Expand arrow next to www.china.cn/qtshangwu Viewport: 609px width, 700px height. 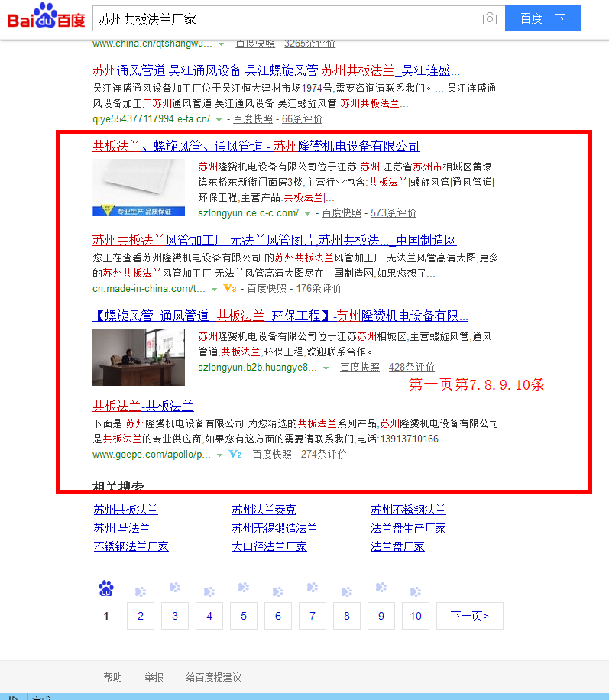[x=221, y=44]
